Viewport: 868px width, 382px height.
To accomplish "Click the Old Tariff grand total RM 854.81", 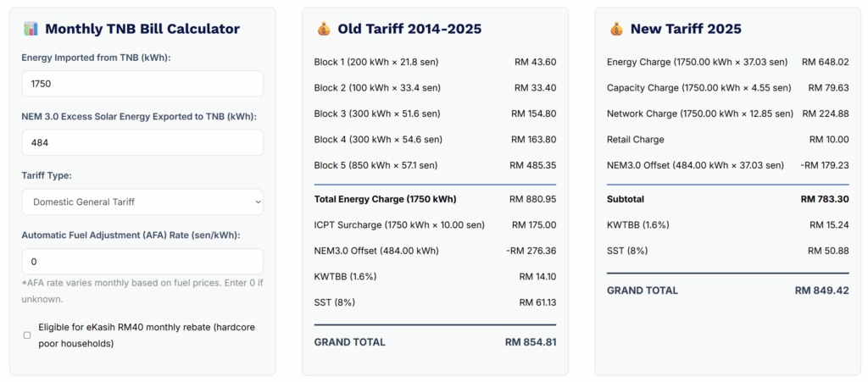I will pyautogui.click(x=530, y=342).
